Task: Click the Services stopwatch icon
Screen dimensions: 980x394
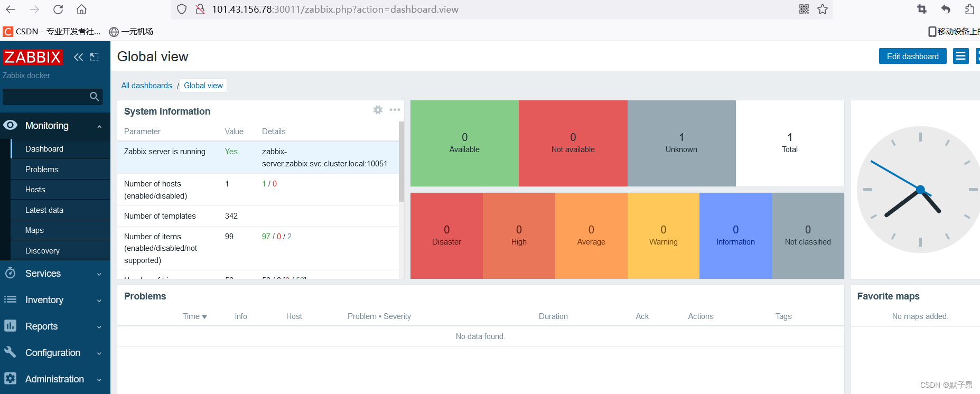Action: point(10,273)
